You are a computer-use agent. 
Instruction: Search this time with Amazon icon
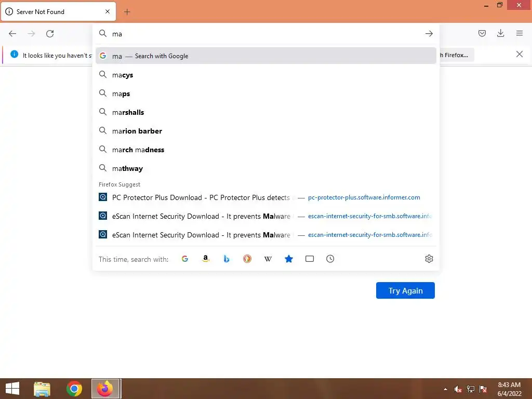click(x=206, y=259)
